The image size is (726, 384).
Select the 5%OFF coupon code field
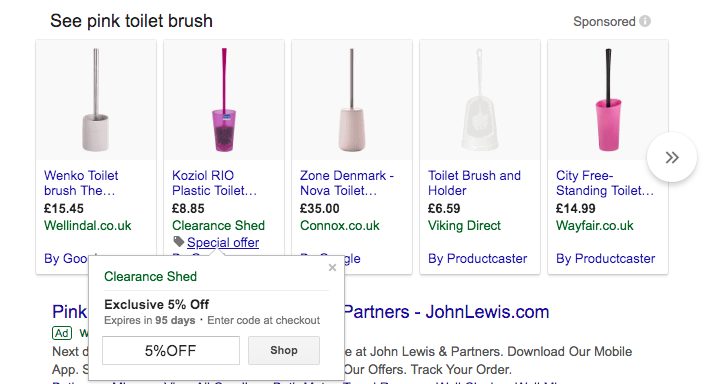point(171,350)
